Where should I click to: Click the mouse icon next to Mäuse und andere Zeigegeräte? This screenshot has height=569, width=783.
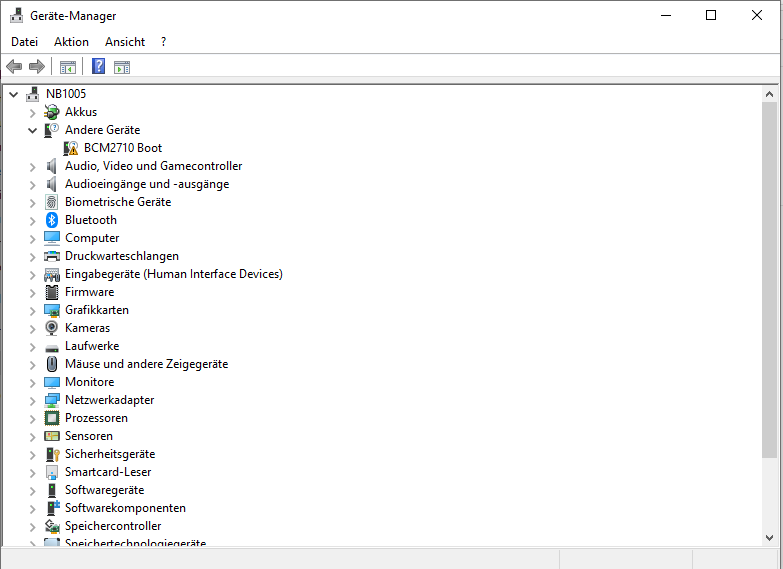(x=51, y=364)
